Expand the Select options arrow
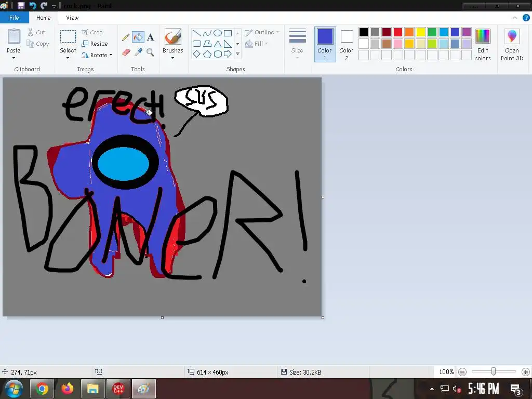Viewport: 532px width, 399px height. point(68,58)
